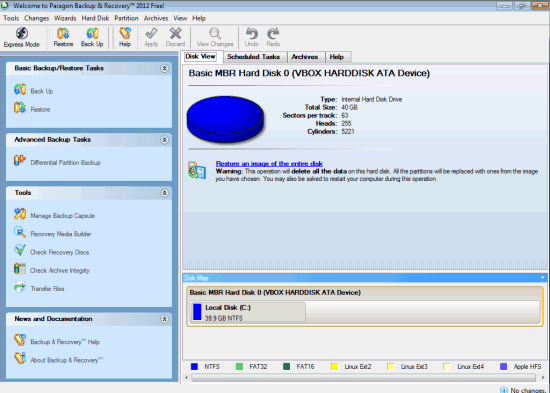Viewport: 550px width, 393px height.
Task: Click the About Backup & Recovery icon
Action: coord(20,359)
